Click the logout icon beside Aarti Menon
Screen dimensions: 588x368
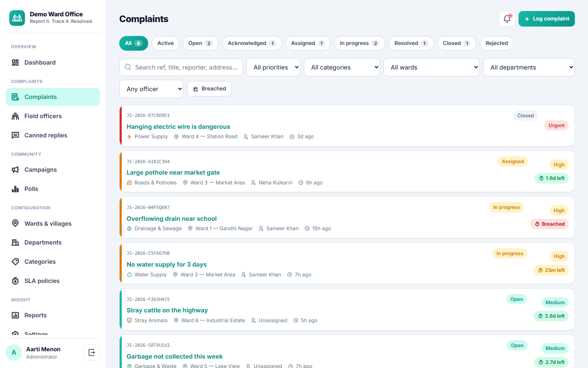click(x=92, y=352)
